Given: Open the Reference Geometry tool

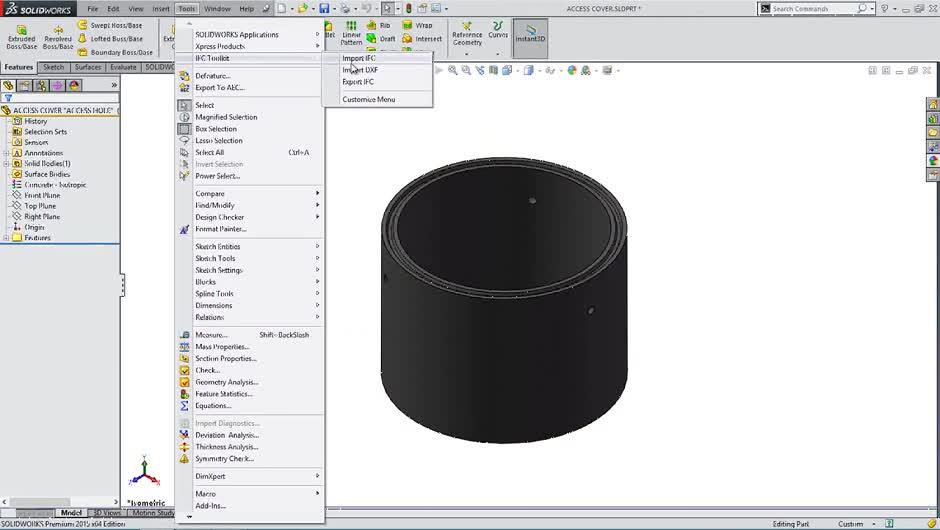Looking at the screenshot, I should pos(467,34).
